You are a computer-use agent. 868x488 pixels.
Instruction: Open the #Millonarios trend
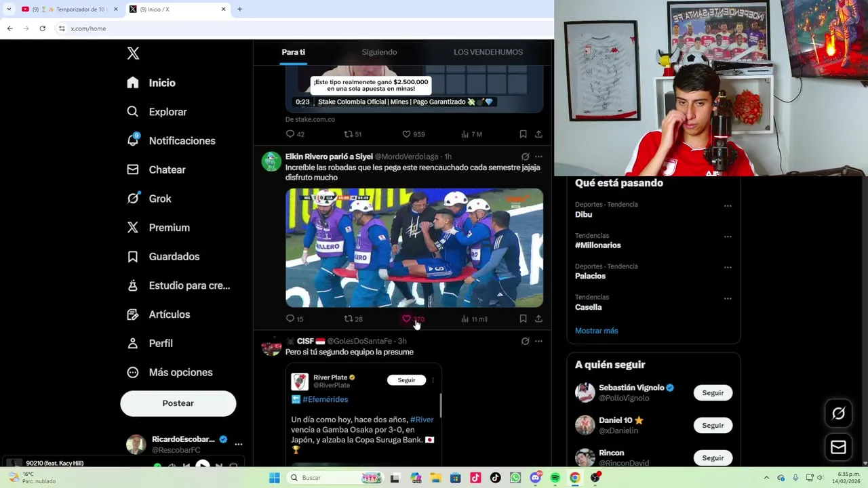pyautogui.click(x=598, y=245)
